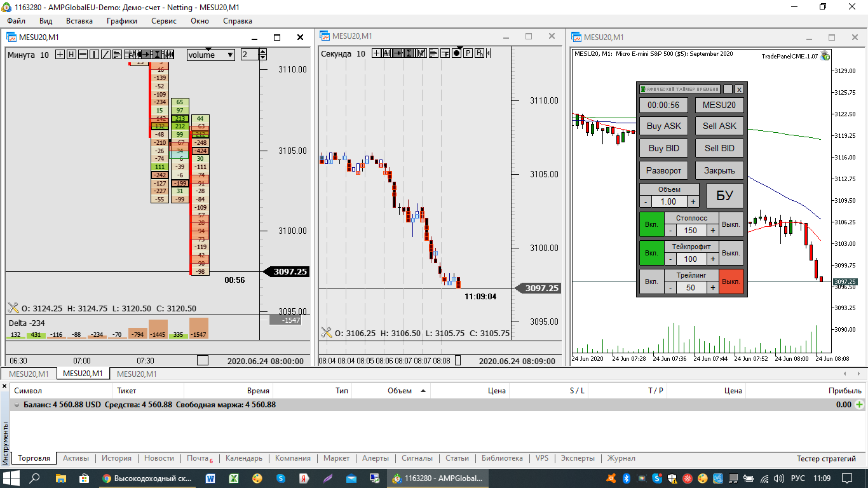Open Тестер стратегий at the bottom right

[x=827, y=458]
